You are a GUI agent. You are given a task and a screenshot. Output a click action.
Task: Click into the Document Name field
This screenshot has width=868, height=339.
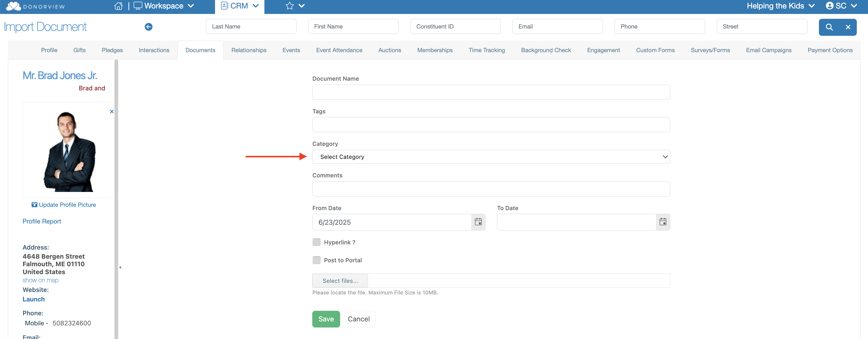click(x=491, y=92)
